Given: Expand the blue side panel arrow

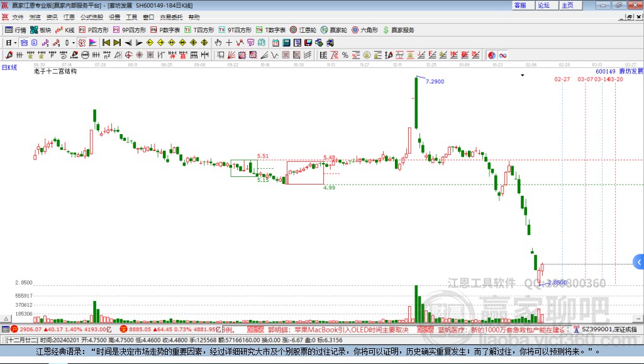Looking at the screenshot, I should pos(639,262).
